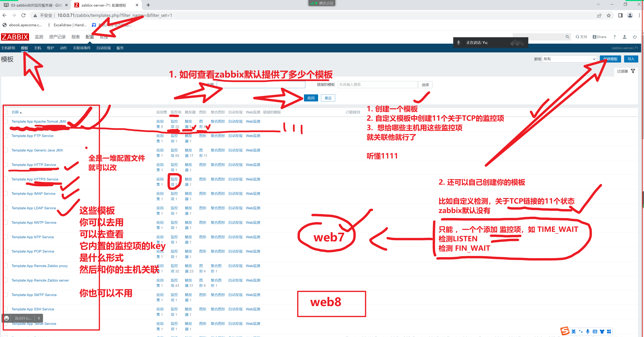Open the Zabbix Share icon link
The height and width of the screenshot is (337, 644).
click(599, 37)
